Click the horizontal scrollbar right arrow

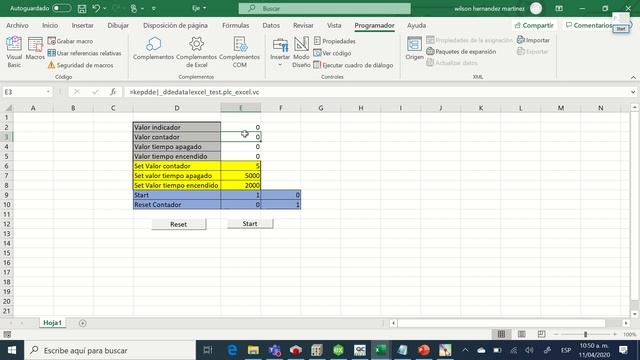626,323
